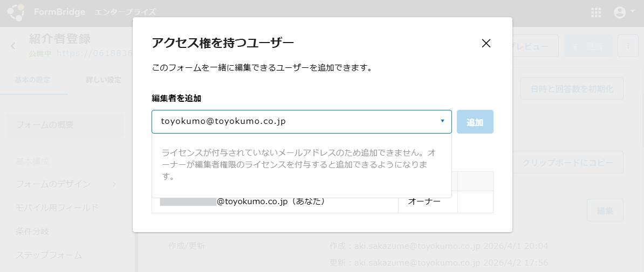Switch to the 詳しい設定 tab
Image resolution: width=644 pixels, height=272 pixels.
point(104,80)
